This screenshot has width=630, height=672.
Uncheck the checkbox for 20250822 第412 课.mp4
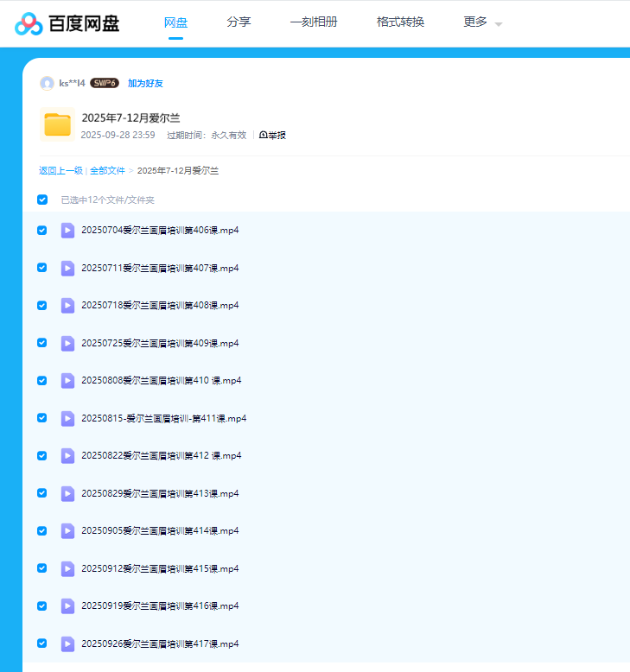[x=42, y=455]
